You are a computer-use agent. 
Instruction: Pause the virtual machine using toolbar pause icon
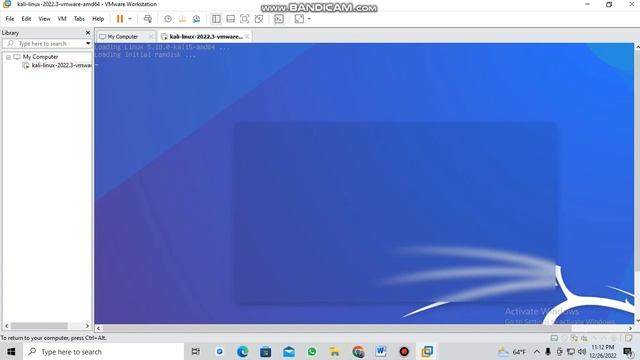[x=120, y=19]
